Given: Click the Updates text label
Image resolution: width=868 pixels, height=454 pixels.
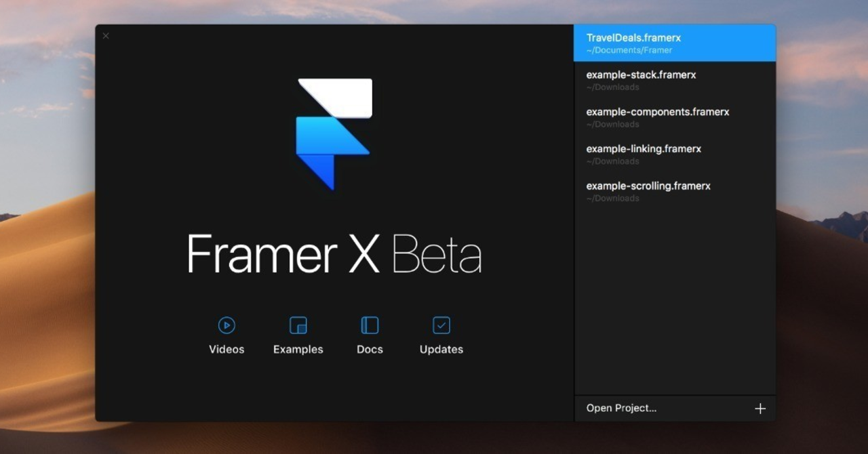Looking at the screenshot, I should [x=441, y=350].
